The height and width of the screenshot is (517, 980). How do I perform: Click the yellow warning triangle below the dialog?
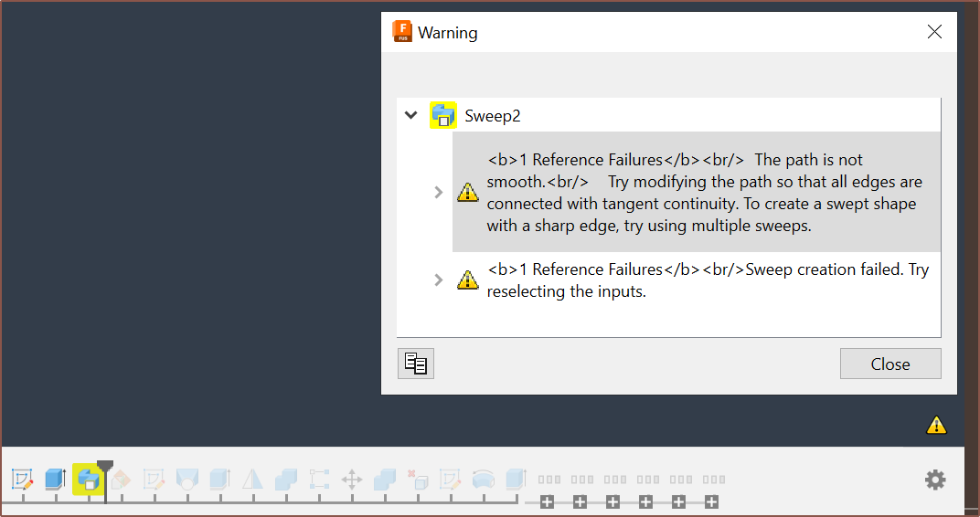(x=936, y=425)
